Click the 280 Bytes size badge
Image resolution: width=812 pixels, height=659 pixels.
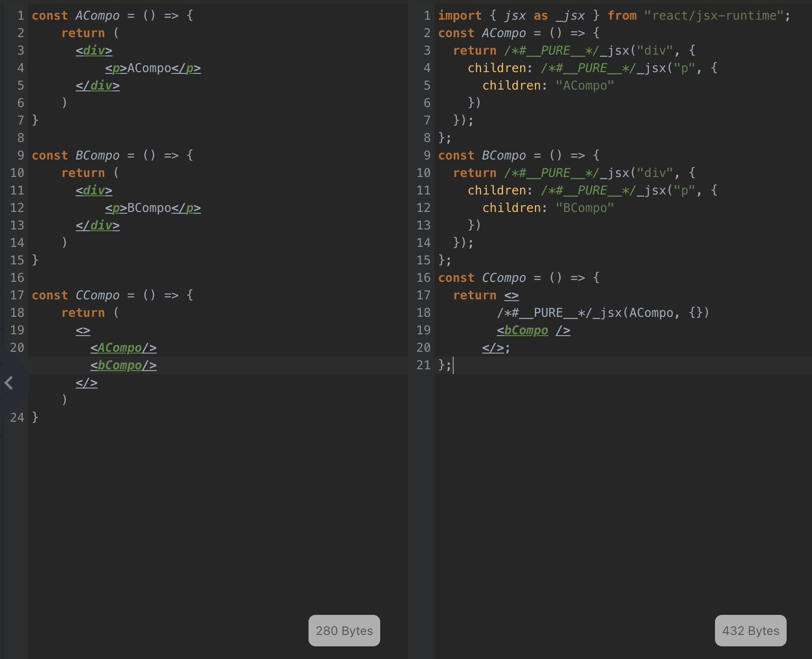tap(344, 631)
